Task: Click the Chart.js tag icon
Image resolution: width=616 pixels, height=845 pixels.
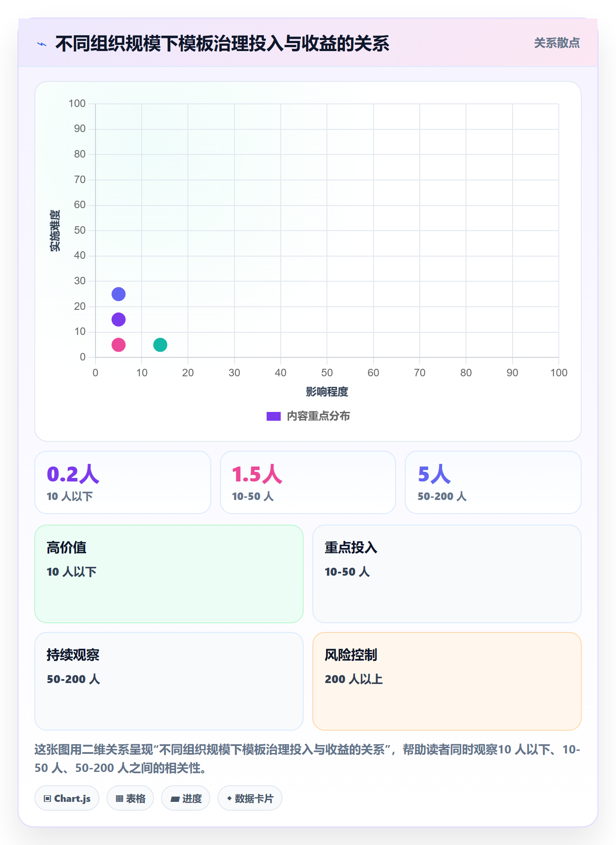Action: tap(48, 798)
